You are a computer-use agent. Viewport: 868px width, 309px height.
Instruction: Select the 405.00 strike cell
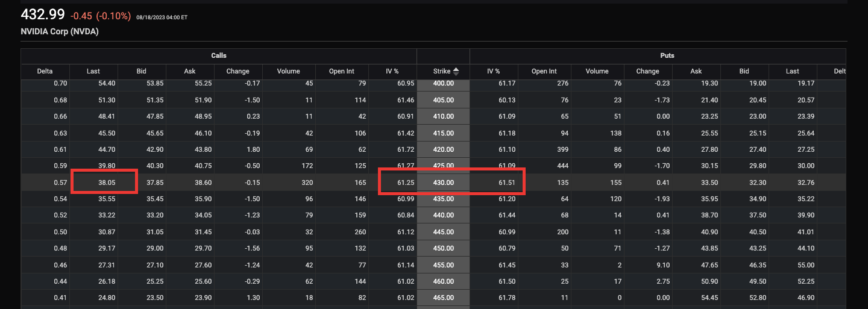[x=443, y=99]
